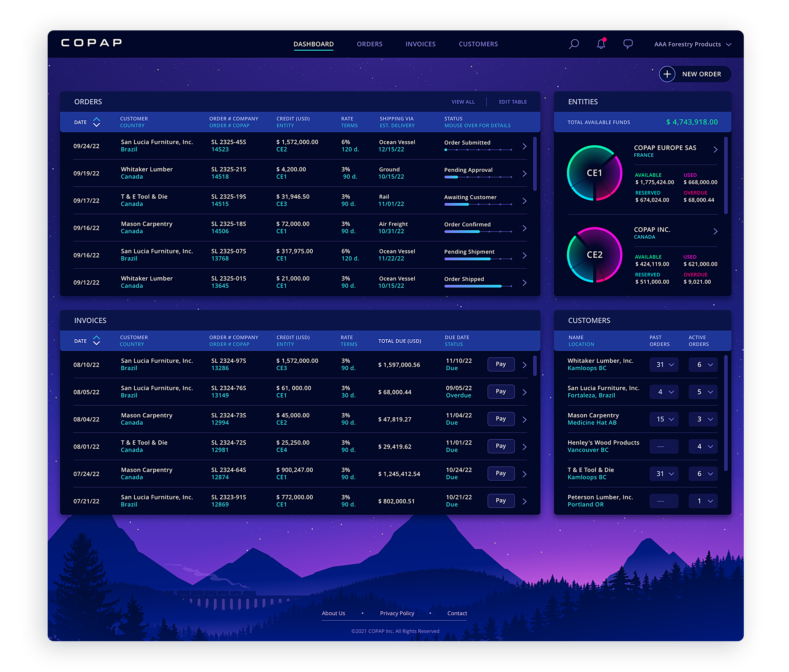Screen dimensions: 789x672
Task: Click View All orders link
Action: click(463, 102)
